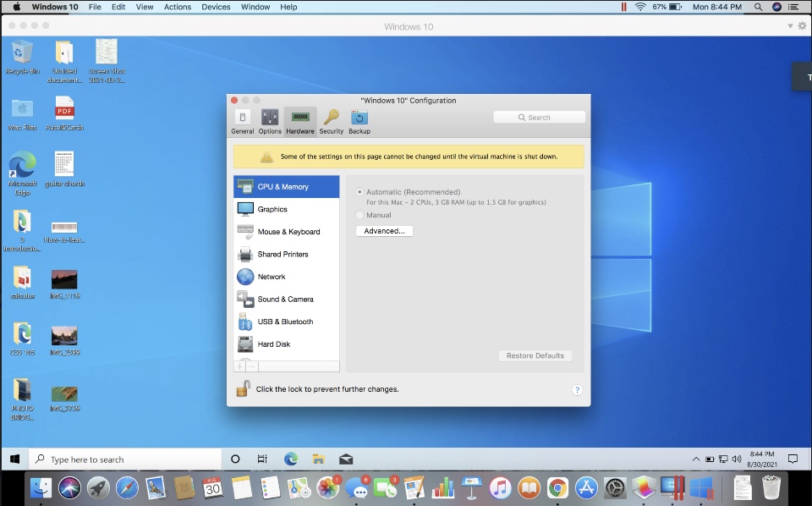Image resolution: width=812 pixels, height=506 pixels.
Task: Open the Help menu
Action: [288, 7]
